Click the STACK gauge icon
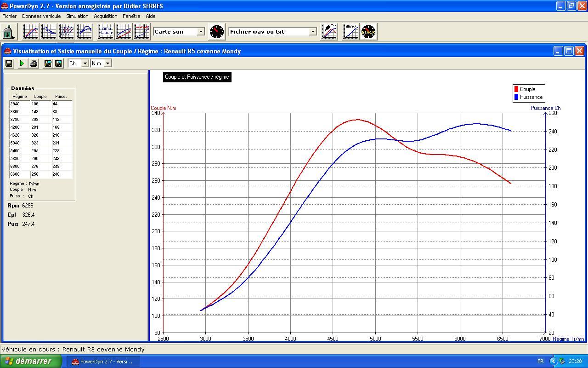 368,32
